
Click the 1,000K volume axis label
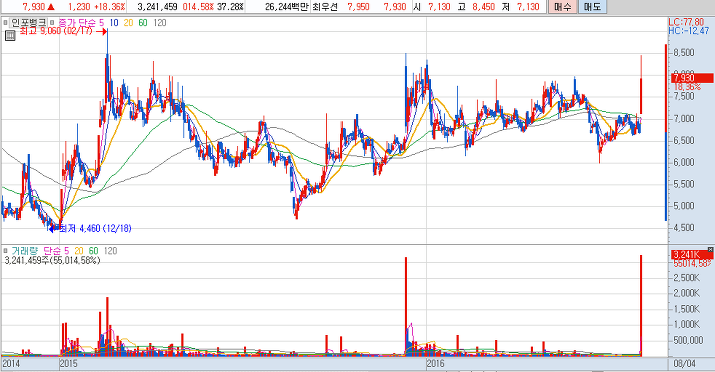pos(686,325)
